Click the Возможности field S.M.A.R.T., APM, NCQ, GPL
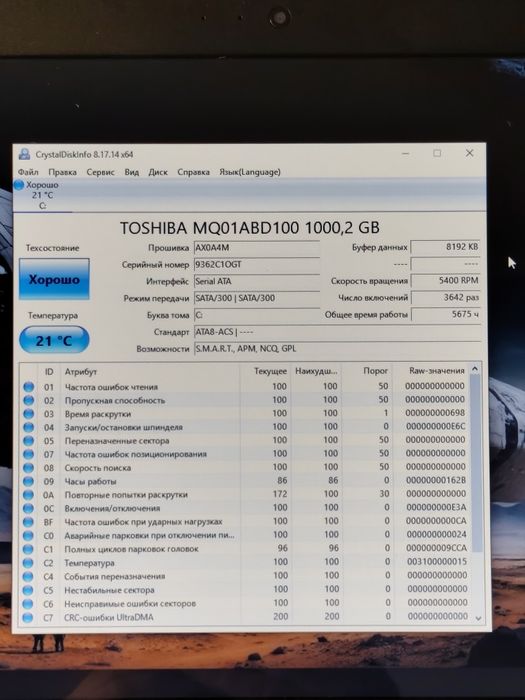The height and width of the screenshot is (700, 525). [x=337, y=349]
